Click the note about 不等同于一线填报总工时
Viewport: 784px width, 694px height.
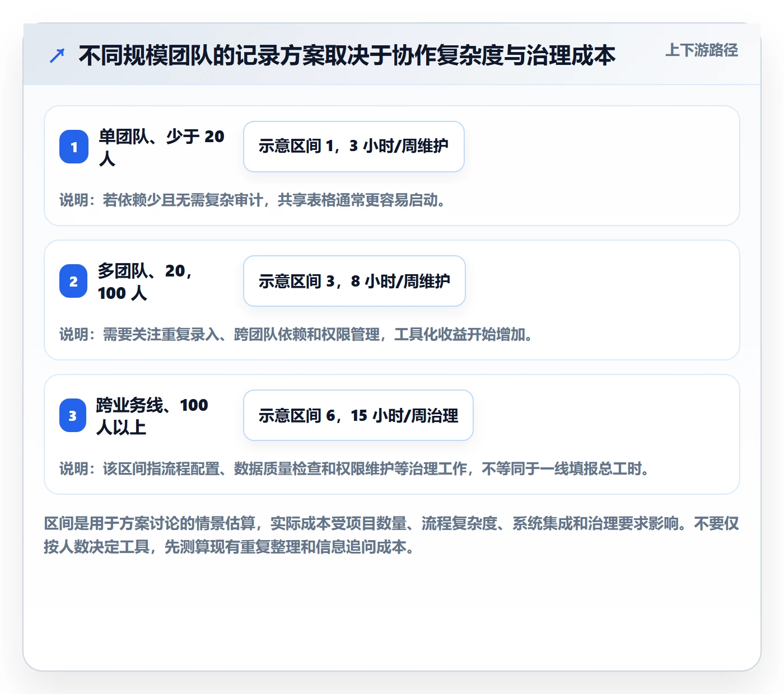click(354, 468)
